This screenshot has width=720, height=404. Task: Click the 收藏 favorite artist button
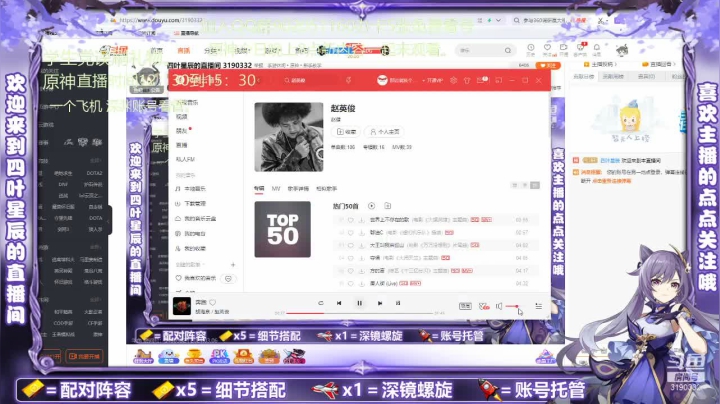click(346, 132)
